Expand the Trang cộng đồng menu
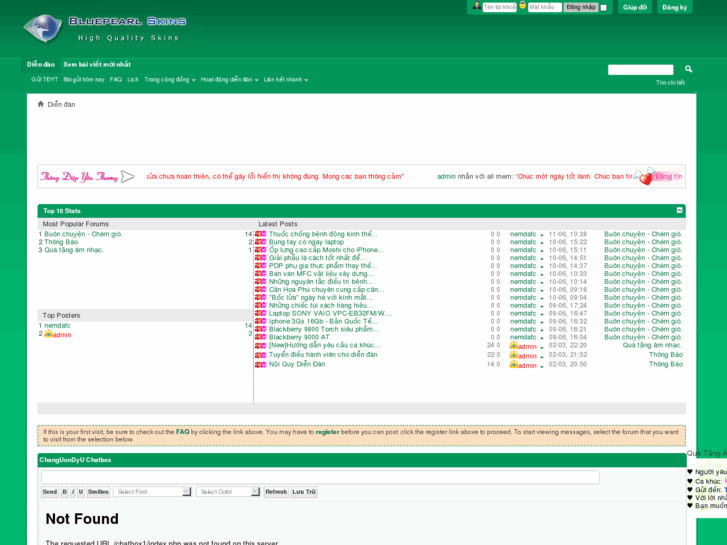 tap(169, 79)
